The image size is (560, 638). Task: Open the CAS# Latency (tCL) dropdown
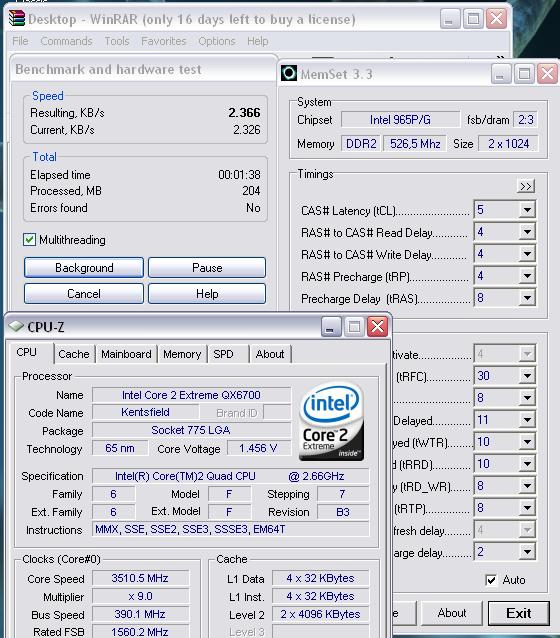527,210
